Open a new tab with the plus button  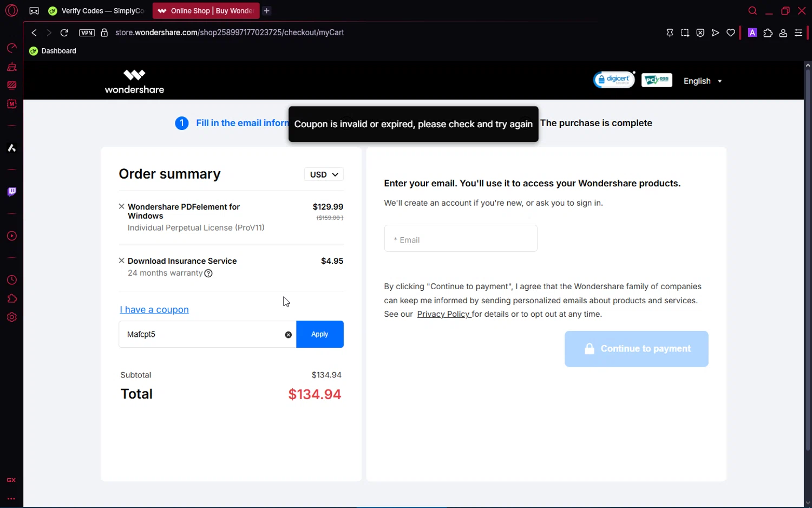click(x=267, y=11)
